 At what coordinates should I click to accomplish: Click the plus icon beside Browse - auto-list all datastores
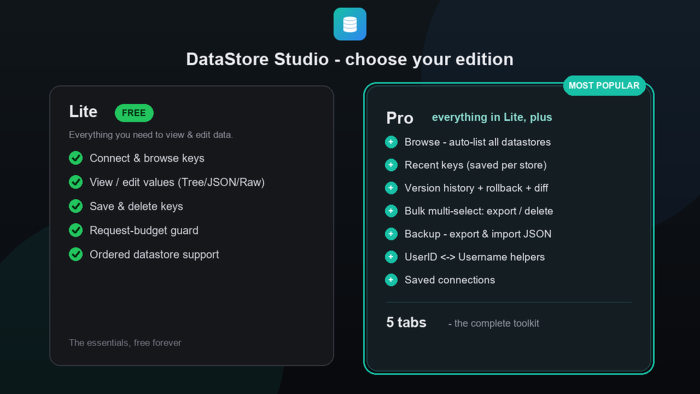(x=391, y=142)
